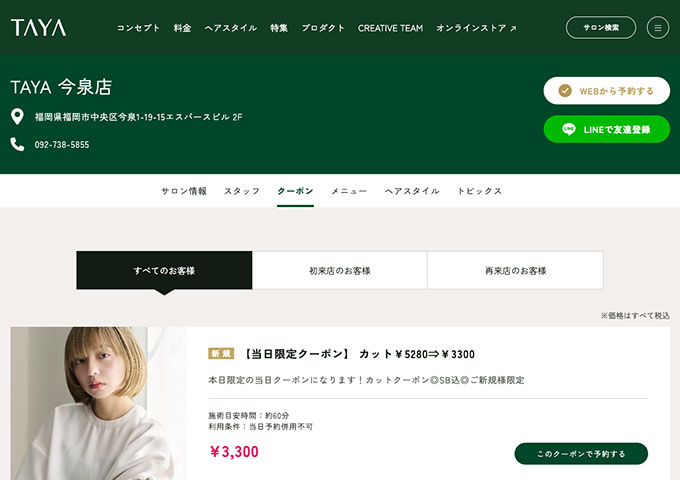Switch to サロン情報 tab
The image size is (680, 480).
tap(184, 191)
